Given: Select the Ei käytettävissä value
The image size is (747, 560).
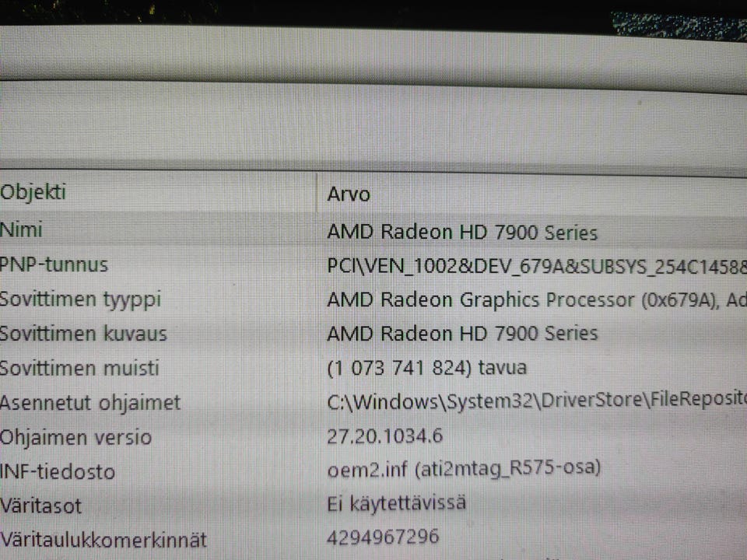Looking at the screenshot, I should pyautogui.click(x=396, y=503).
